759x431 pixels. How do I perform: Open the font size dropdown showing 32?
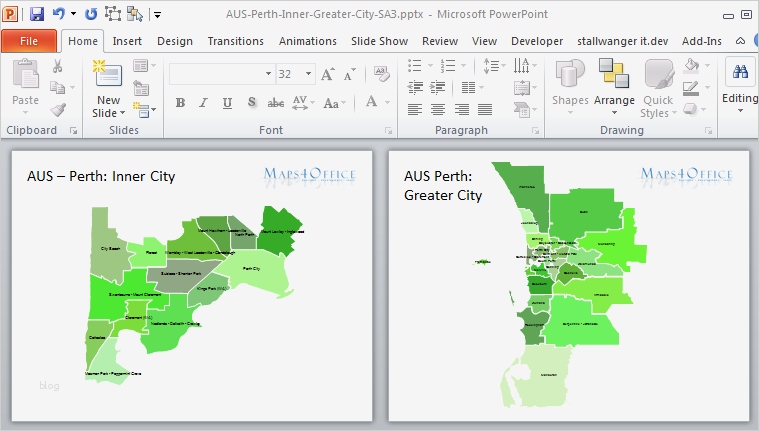tap(308, 74)
